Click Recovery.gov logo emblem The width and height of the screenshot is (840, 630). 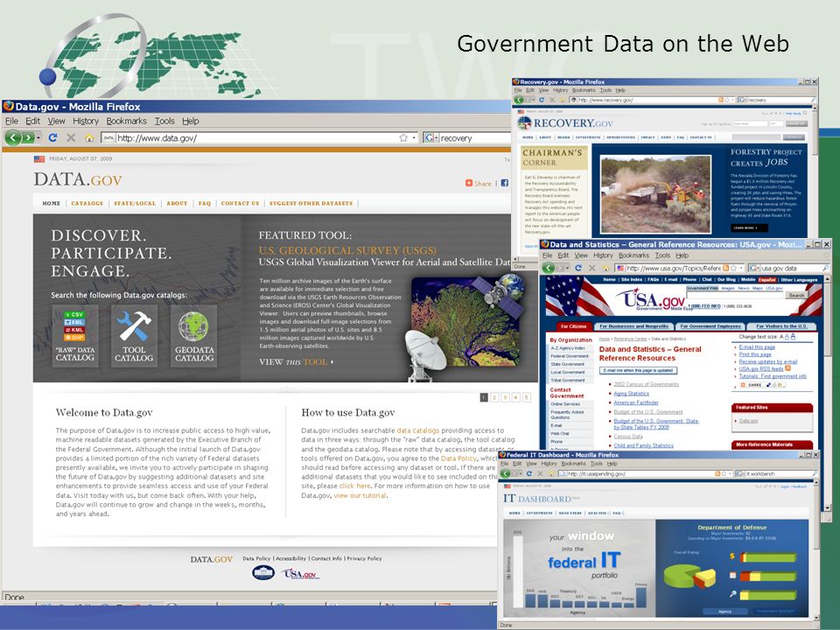pyautogui.click(x=524, y=123)
